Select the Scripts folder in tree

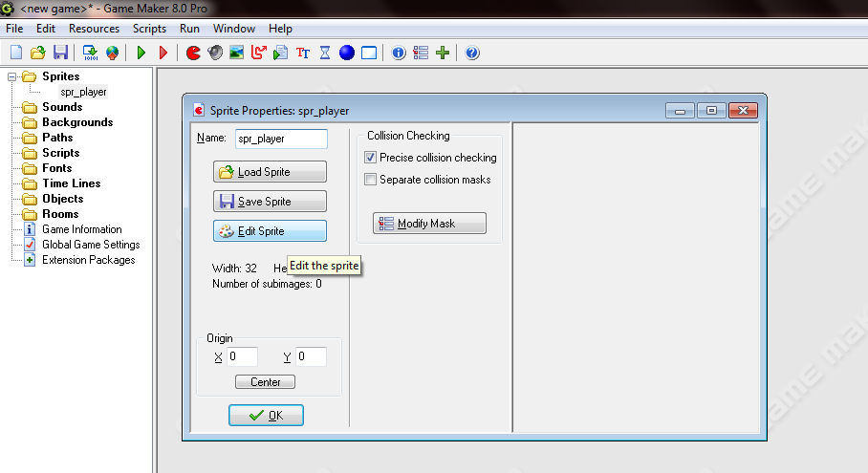click(x=61, y=153)
